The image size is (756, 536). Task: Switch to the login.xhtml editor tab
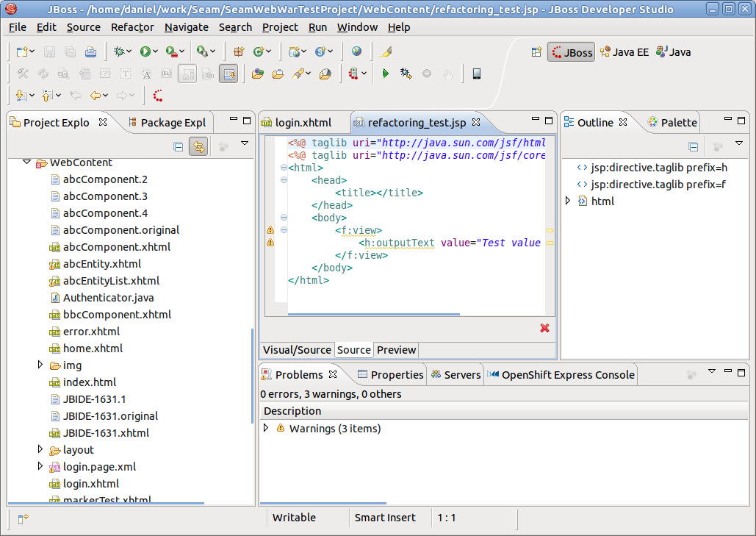303,122
